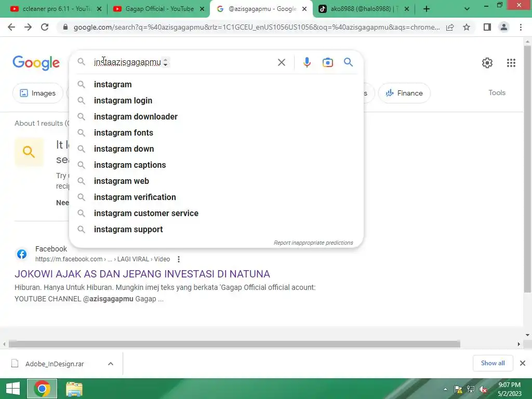
Task: Choose the 'instagram captions' suggestion
Action: click(x=217, y=165)
